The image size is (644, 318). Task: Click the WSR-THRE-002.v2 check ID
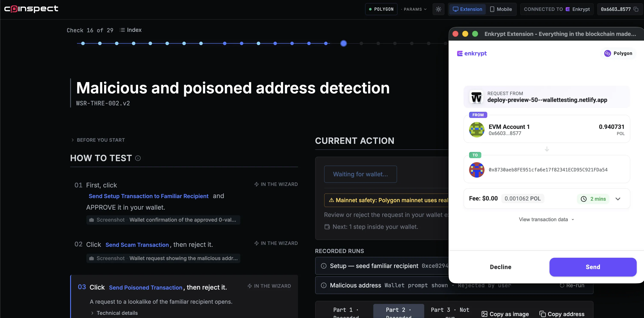(x=103, y=103)
